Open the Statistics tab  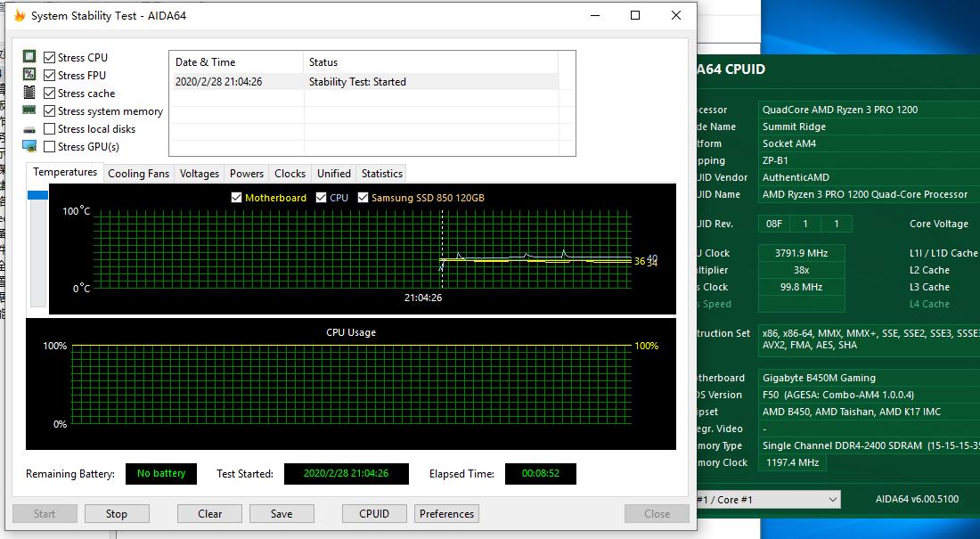tap(382, 174)
